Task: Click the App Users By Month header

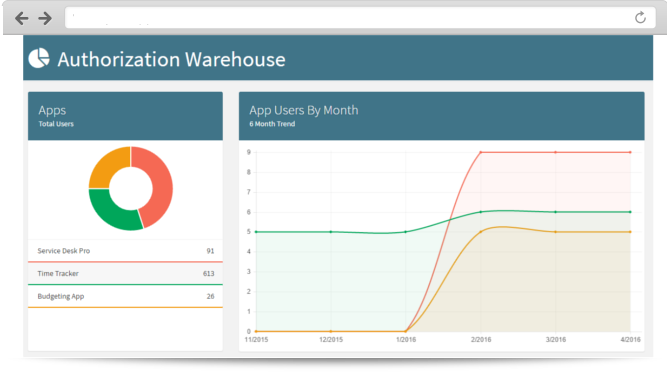Action: [x=441, y=116]
